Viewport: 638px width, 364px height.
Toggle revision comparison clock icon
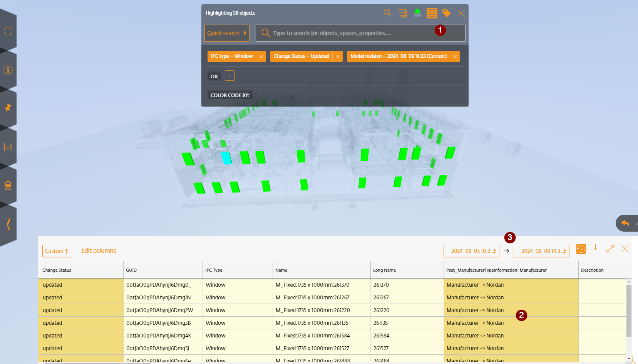click(581, 249)
